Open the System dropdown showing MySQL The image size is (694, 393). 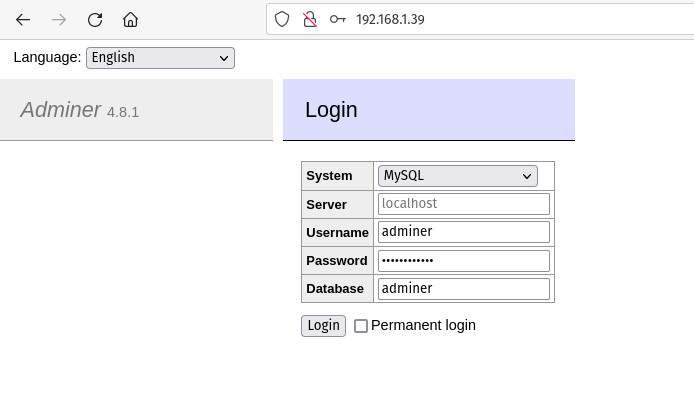(458, 176)
